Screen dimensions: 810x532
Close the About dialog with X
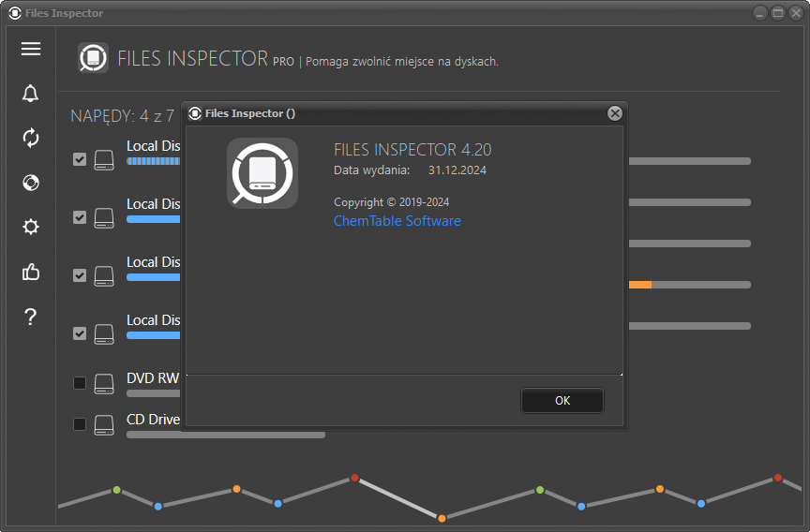click(615, 113)
